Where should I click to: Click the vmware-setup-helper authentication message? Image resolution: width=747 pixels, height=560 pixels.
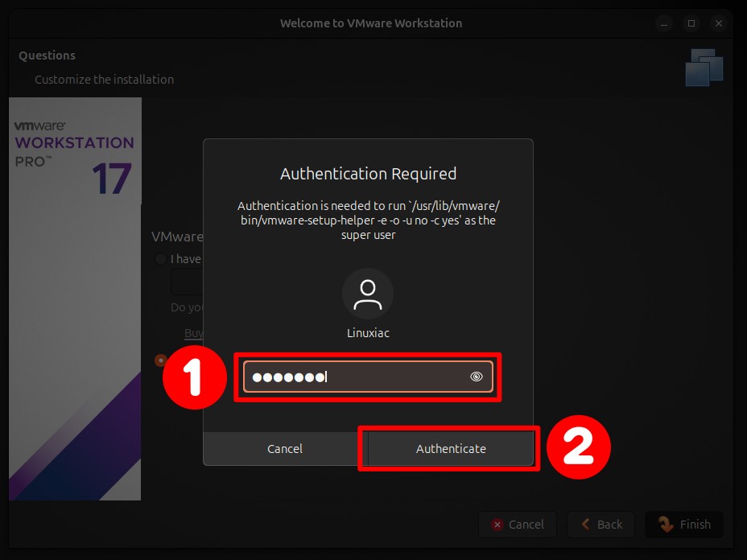pos(368,220)
